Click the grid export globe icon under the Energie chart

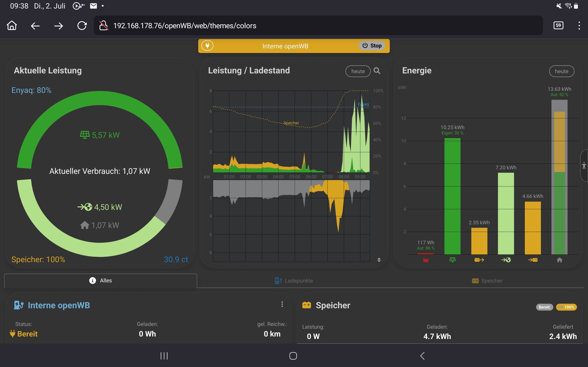click(506, 260)
